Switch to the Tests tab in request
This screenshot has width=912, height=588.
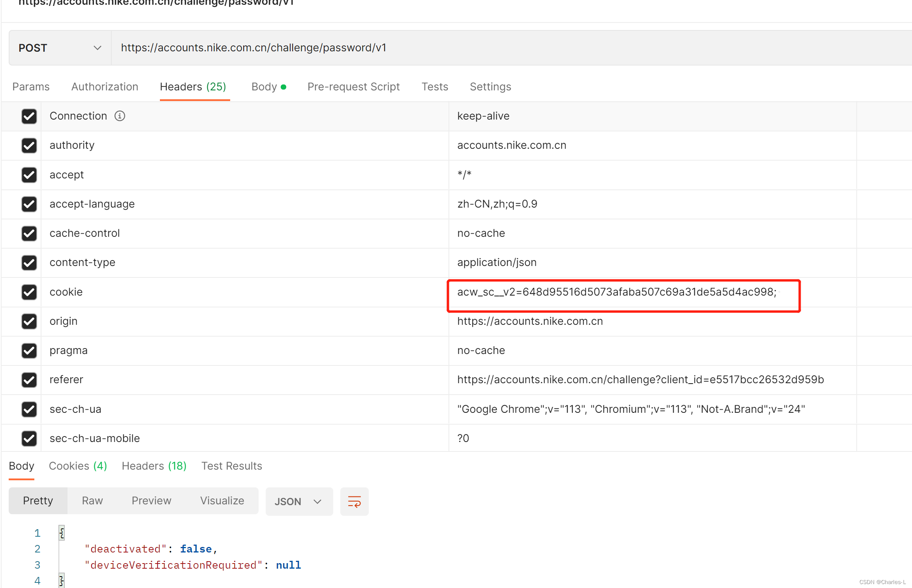click(x=434, y=86)
